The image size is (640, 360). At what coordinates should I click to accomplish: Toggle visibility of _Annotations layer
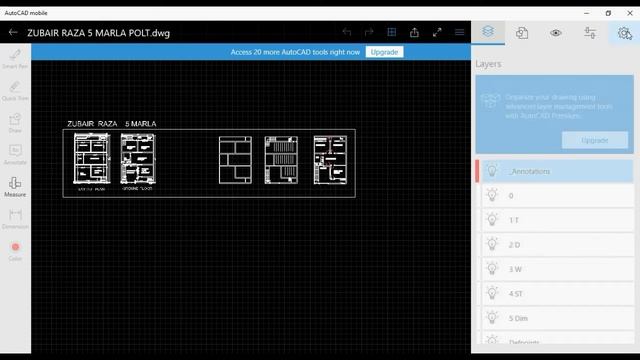click(492, 171)
